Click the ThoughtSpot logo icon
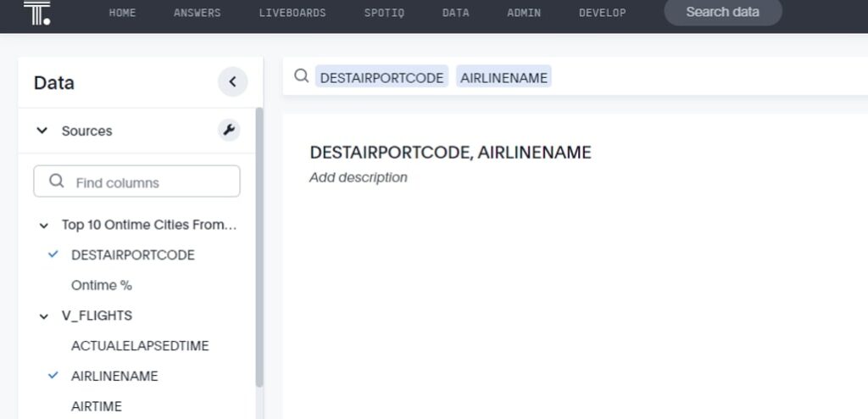Viewport: 868px width, 419px height. 36,13
